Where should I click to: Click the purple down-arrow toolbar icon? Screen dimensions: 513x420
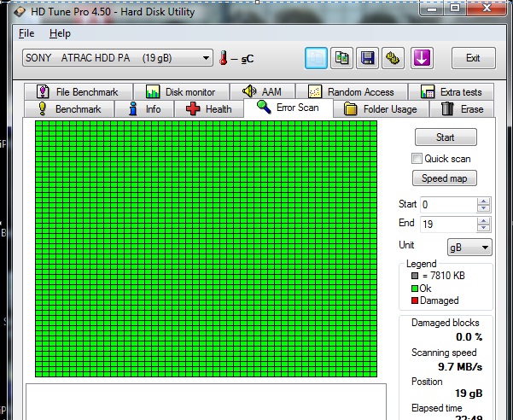point(423,58)
